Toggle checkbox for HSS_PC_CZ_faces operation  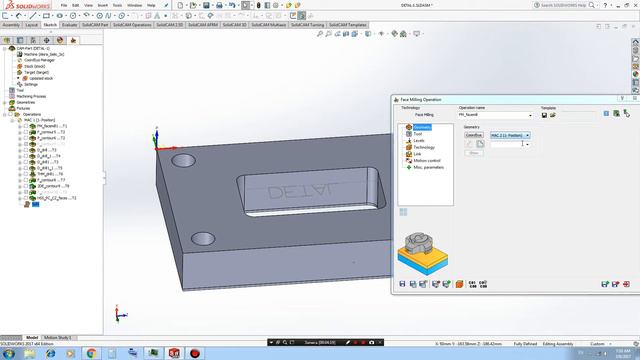tap(26, 198)
